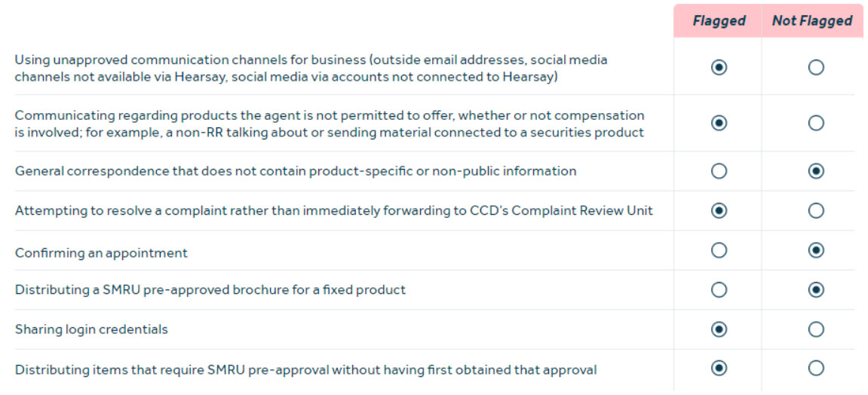The image size is (868, 395).
Task: Flag distributing items without SMRU pre-approval
Action: click(x=719, y=369)
